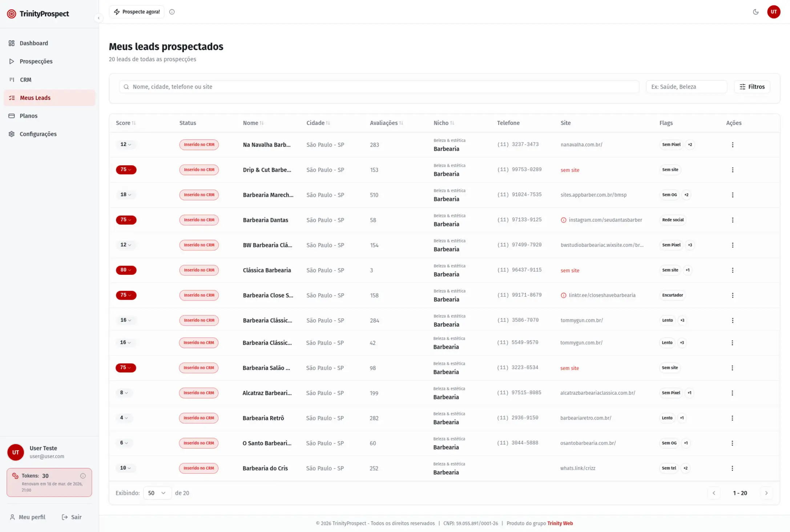
Task: Sort table by Avaliações column
Action: click(386, 123)
